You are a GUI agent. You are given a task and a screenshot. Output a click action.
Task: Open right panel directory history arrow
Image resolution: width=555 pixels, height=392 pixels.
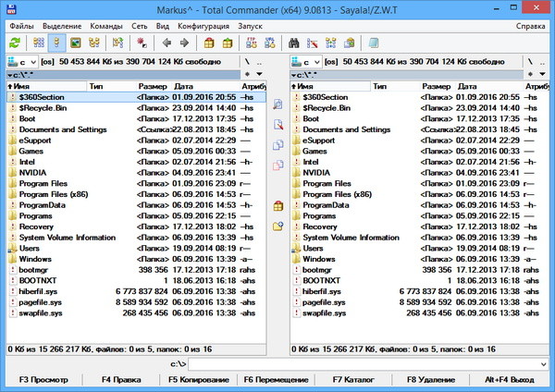(543, 74)
